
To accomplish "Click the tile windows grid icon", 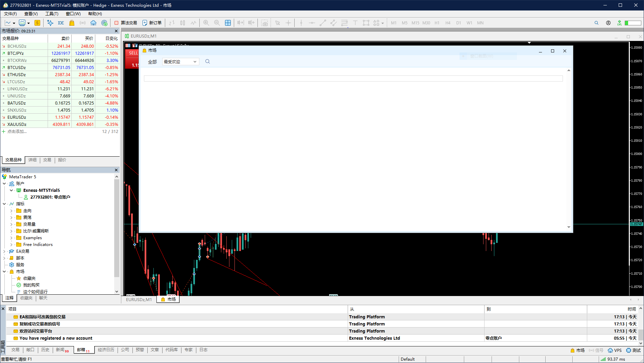I will [228, 23].
